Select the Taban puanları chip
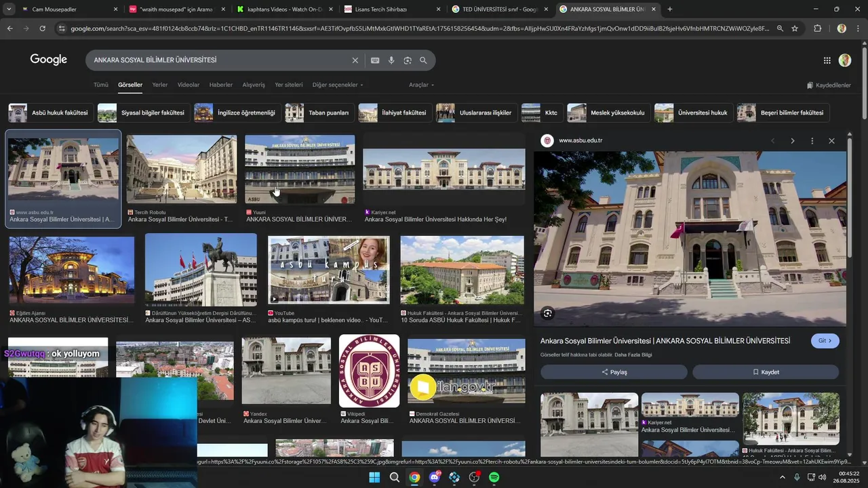This screenshot has width=868, height=488. [x=318, y=113]
